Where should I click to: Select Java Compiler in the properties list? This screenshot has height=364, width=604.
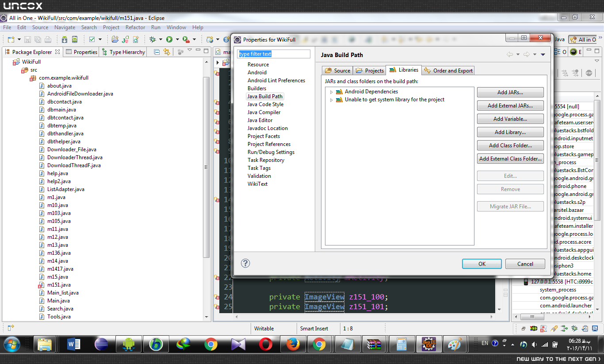click(264, 112)
